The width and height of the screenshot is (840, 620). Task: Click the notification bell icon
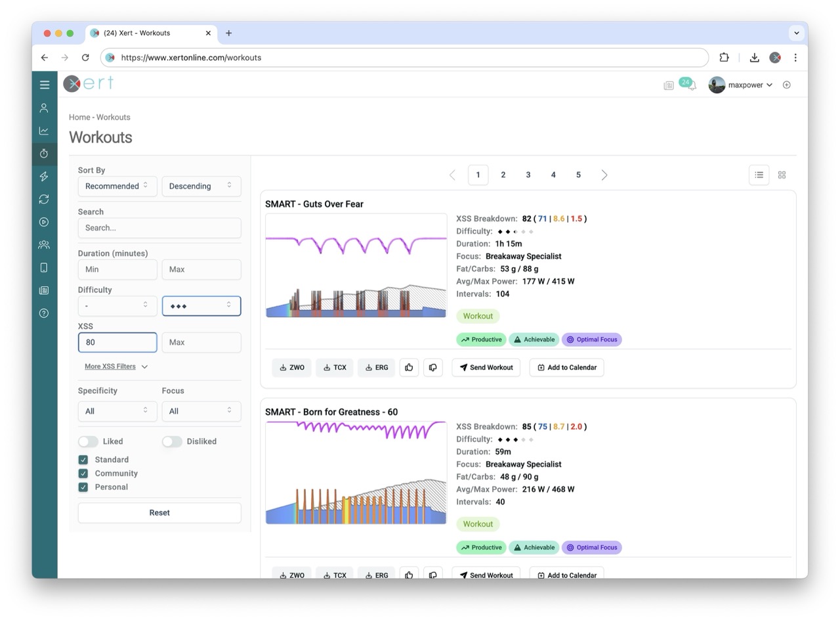(x=691, y=85)
